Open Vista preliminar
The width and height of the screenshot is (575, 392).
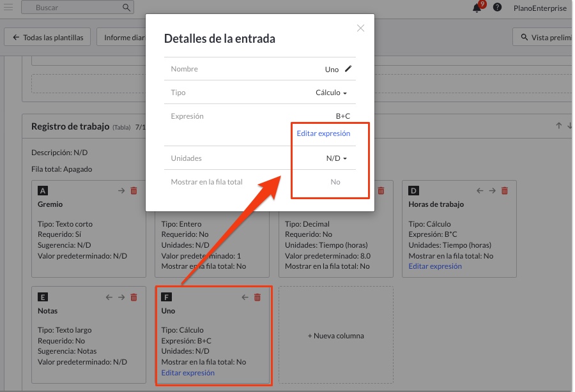click(544, 37)
